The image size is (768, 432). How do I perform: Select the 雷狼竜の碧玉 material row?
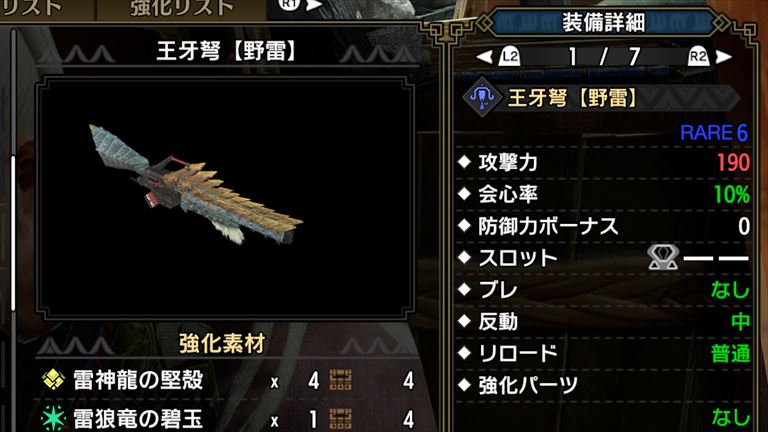(x=228, y=419)
